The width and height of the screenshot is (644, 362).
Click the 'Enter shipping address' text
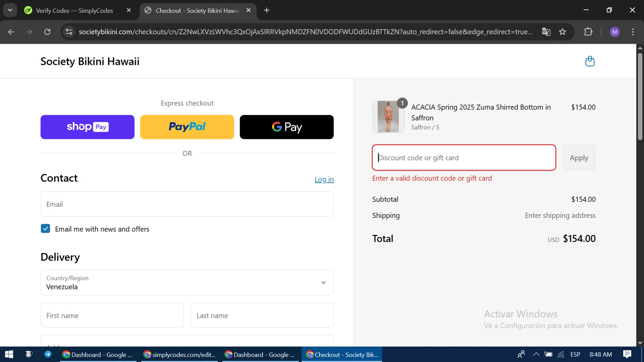(560, 215)
